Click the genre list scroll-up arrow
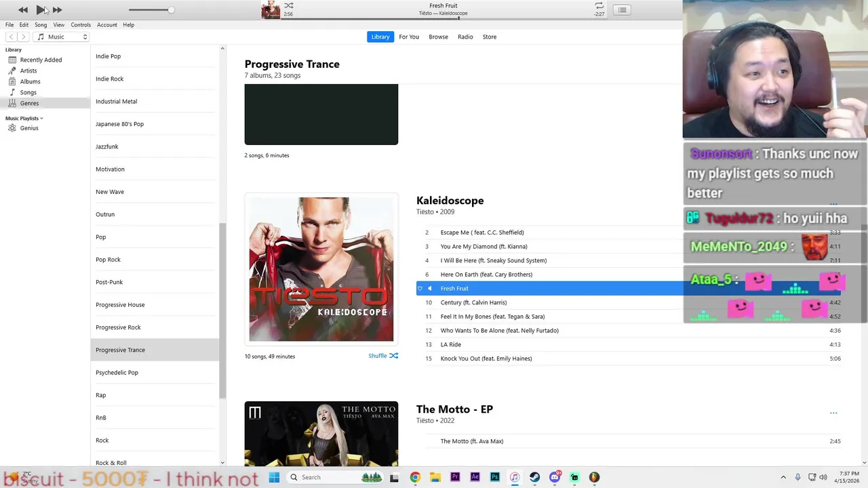The width and height of the screenshot is (868, 488). [222, 49]
